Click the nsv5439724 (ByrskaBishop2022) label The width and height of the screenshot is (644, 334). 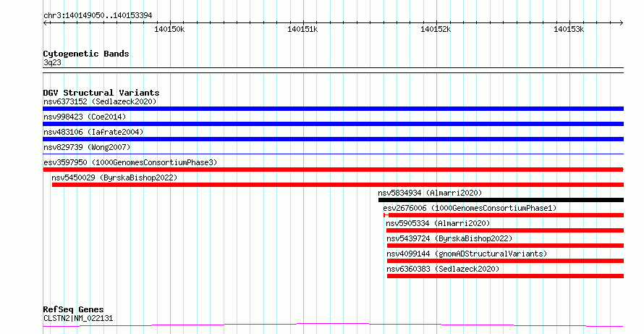[x=449, y=238]
